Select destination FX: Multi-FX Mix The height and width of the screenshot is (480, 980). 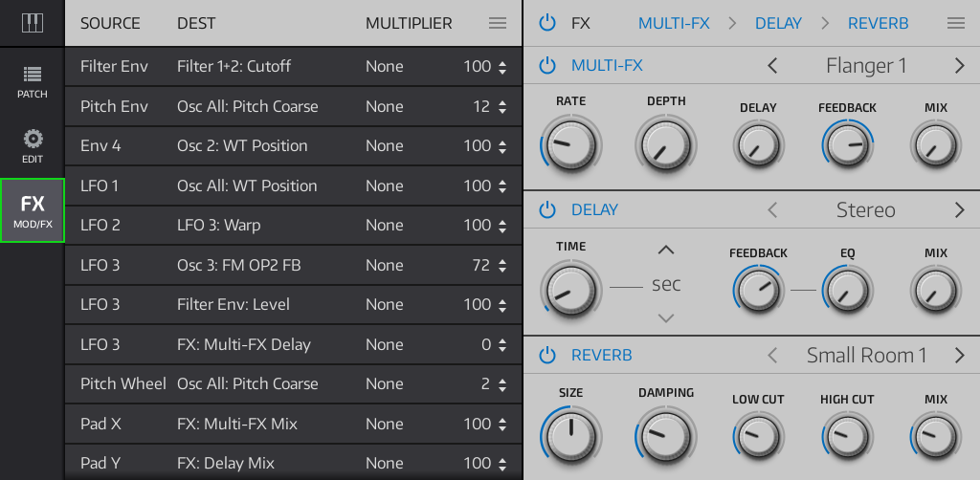[x=237, y=424]
